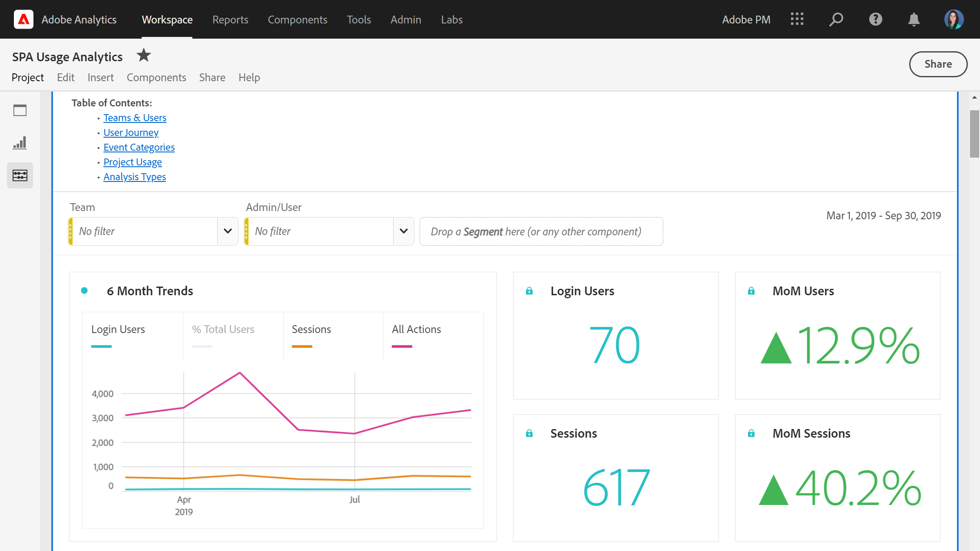
Task: Open the Visualizations bar chart icon
Action: (20, 143)
